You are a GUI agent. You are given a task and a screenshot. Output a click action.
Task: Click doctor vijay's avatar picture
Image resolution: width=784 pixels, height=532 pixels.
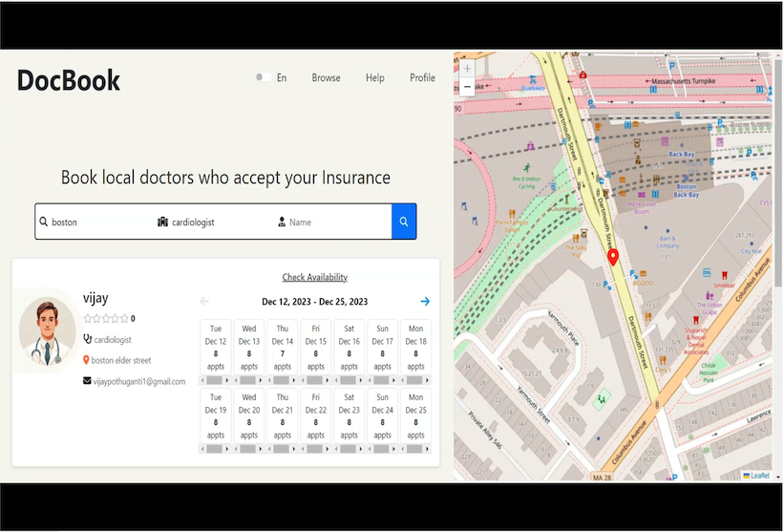[47, 331]
